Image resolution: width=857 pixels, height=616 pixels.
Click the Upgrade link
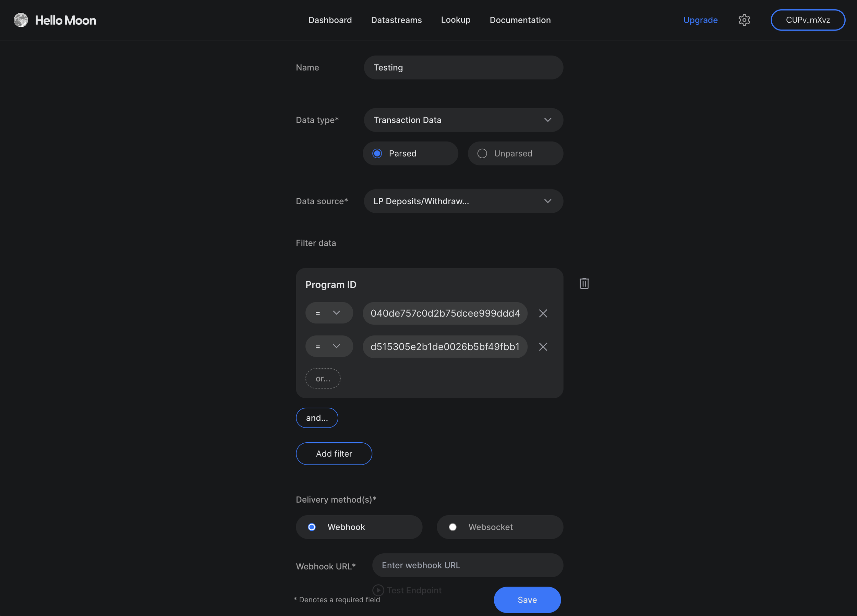coord(700,20)
